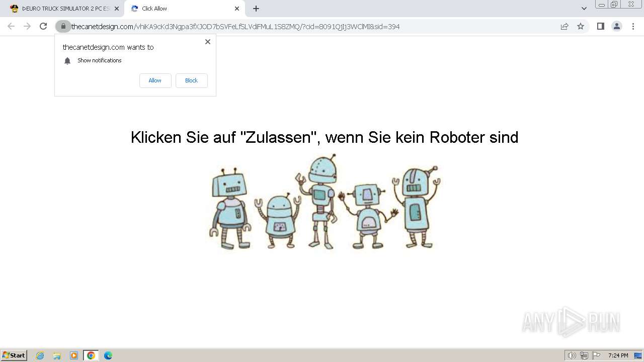Click the robots illustration
The width and height of the screenshot is (644, 362).
tap(325, 202)
